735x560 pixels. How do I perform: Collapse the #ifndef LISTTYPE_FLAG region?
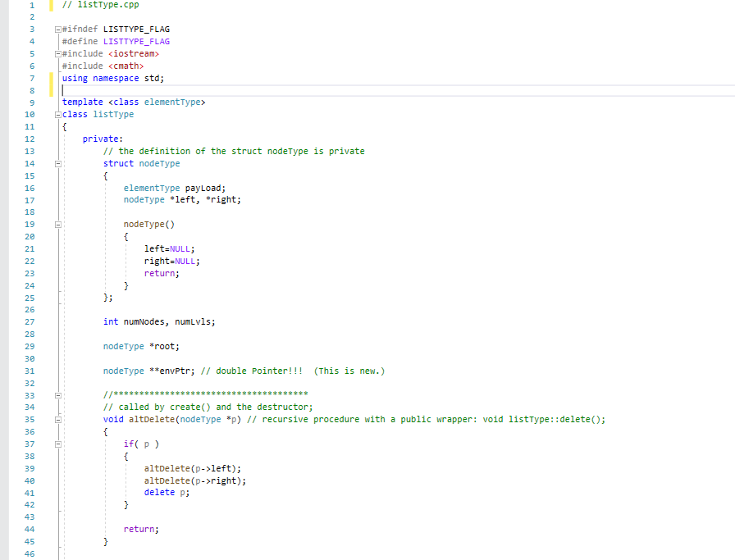[57, 29]
